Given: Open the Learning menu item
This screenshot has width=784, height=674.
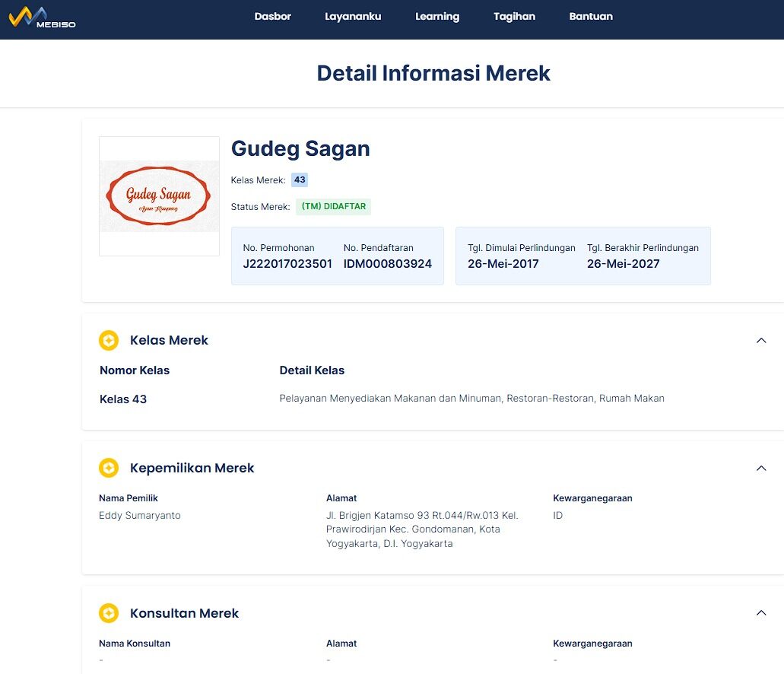Looking at the screenshot, I should click(x=437, y=17).
